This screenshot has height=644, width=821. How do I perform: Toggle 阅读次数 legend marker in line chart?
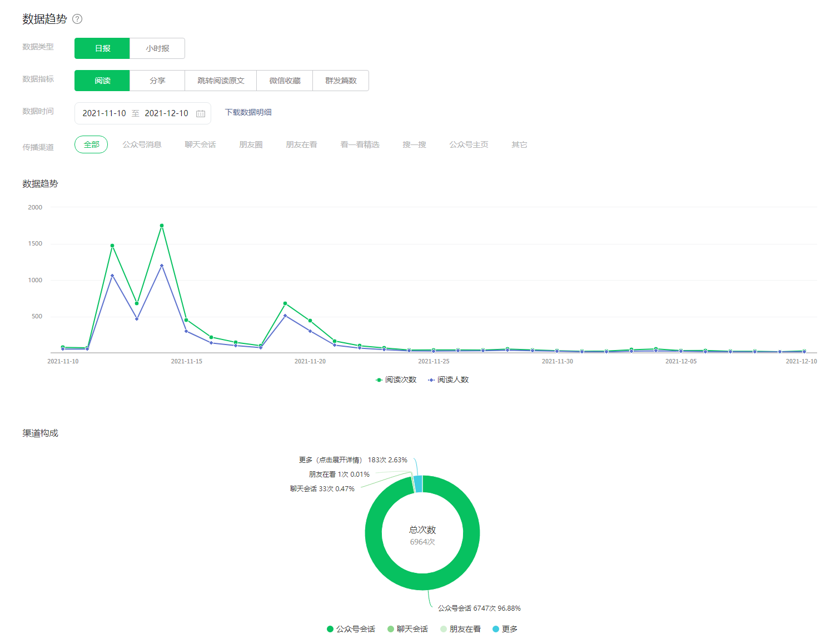tap(379, 380)
